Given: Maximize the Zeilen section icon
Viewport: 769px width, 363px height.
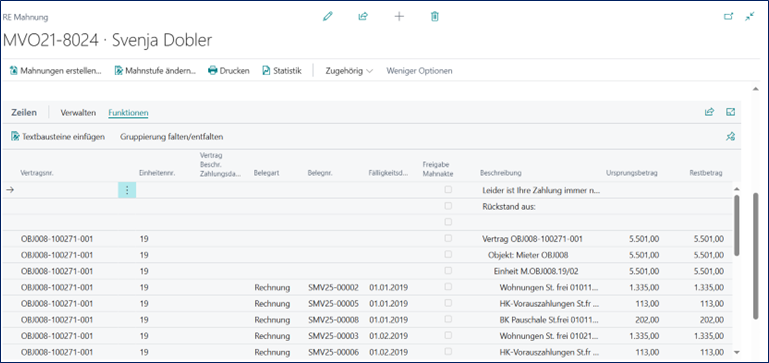Looking at the screenshot, I should 731,112.
